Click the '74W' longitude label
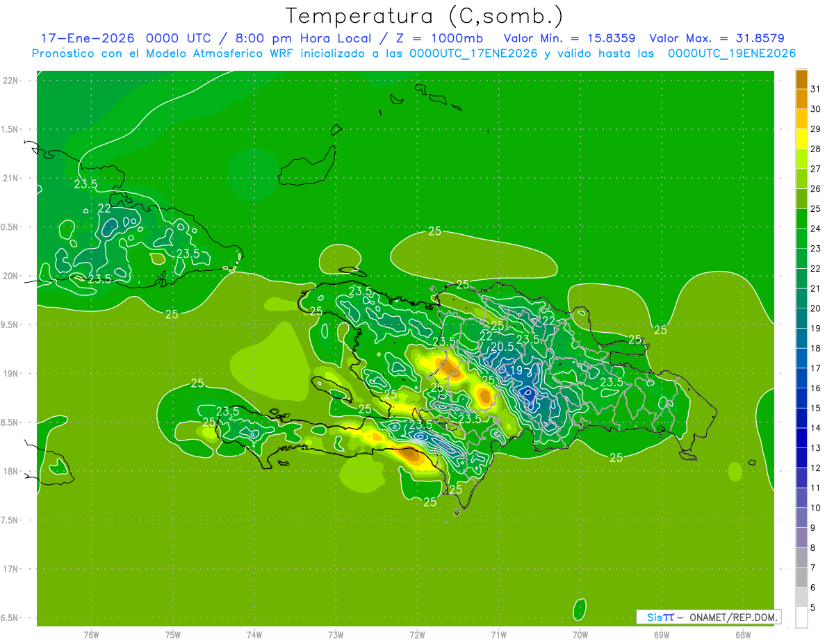This screenshot has width=834, height=644. click(254, 634)
